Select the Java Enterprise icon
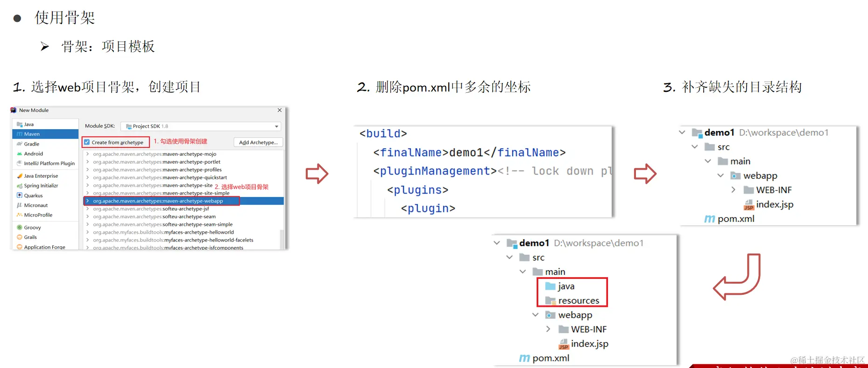Viewport: 868px width, 368px height. [20, 176]
